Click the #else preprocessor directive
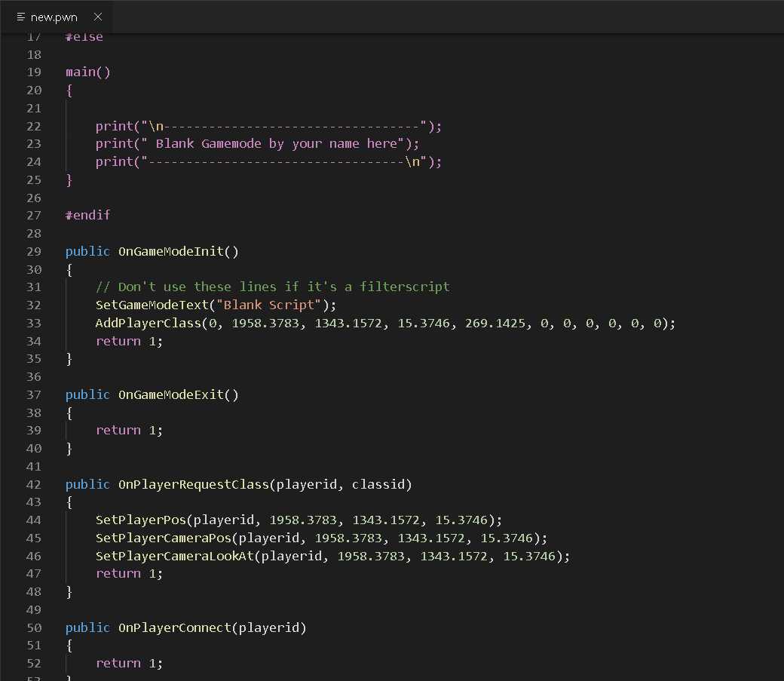The height and width of the screenshot is (681, 784). click(x=84, y=37)
